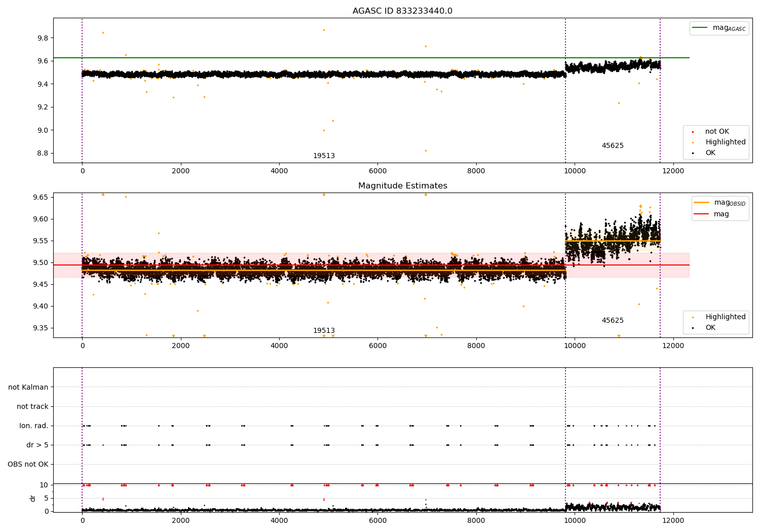
Task: Select the red "mag" legend line sample
Action: [701, 214]
